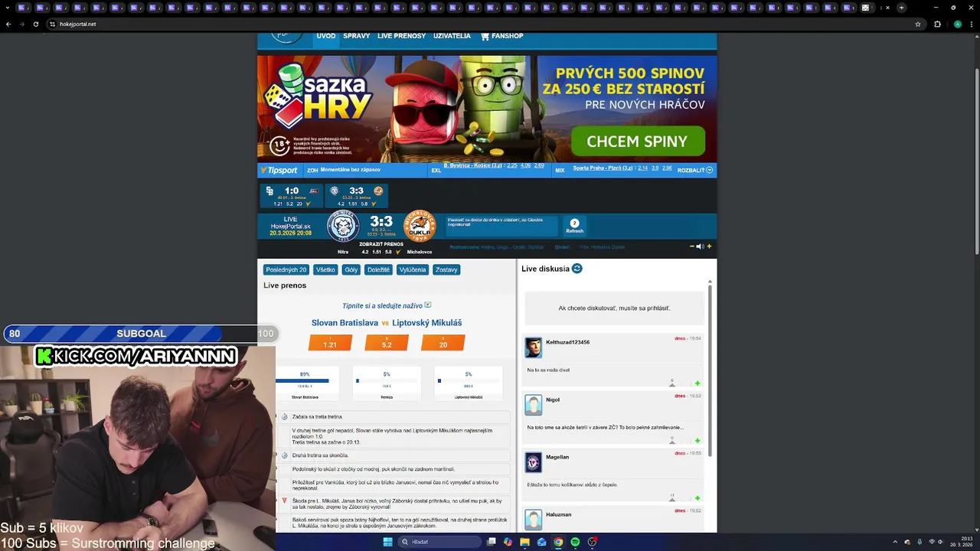Click the taskbar Hľadať search box
The width and height of the screenshot is (980, 551).
click(x=439, y=542)
